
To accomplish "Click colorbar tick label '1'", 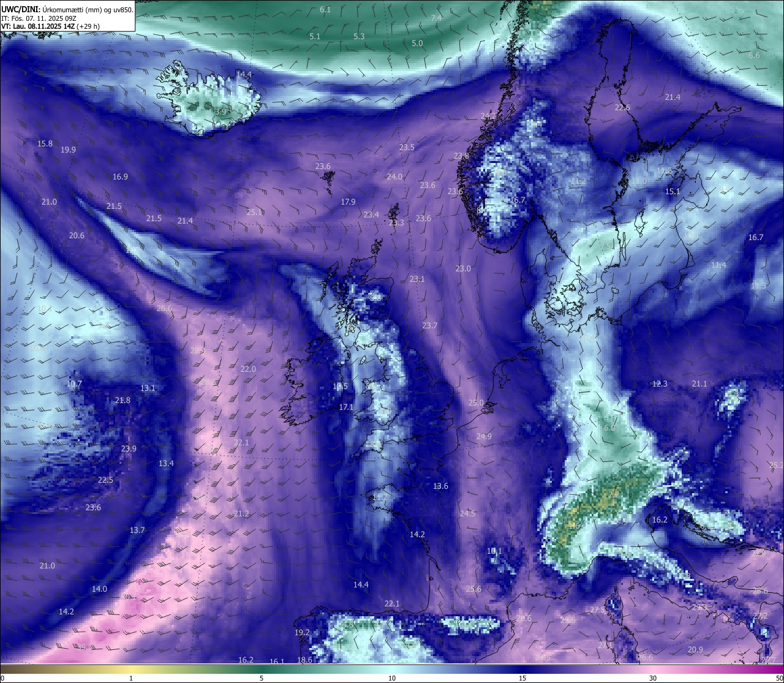I will tap(131, 678).
